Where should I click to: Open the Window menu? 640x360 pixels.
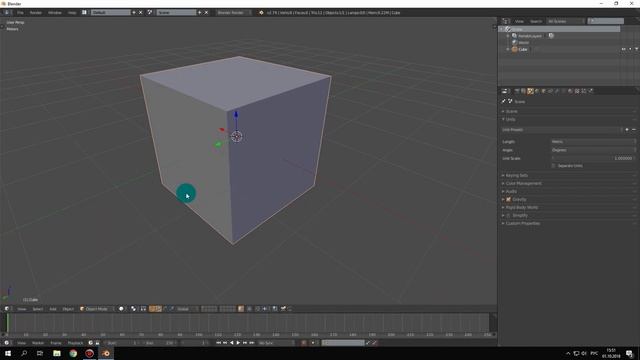(55, 13)
